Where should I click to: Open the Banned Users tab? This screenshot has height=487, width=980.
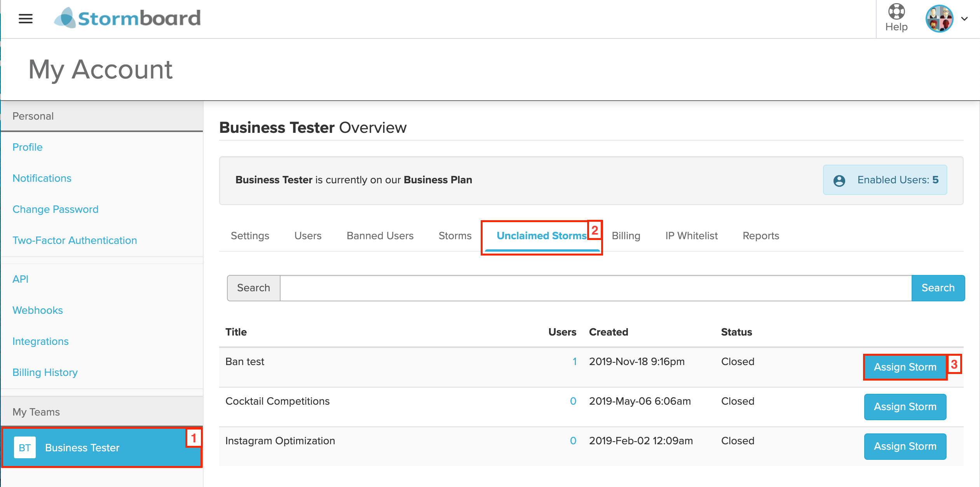click(380, 236)
